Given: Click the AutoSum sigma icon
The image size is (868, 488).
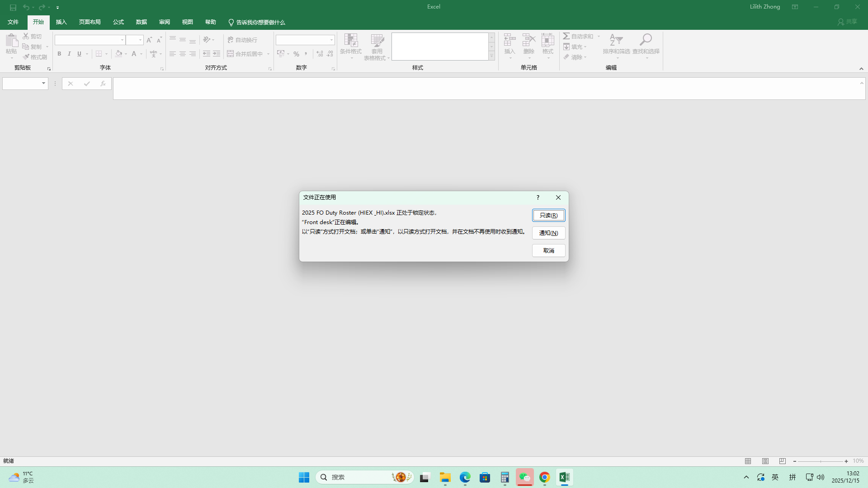Looking at the screenshot, I should 566,36.
